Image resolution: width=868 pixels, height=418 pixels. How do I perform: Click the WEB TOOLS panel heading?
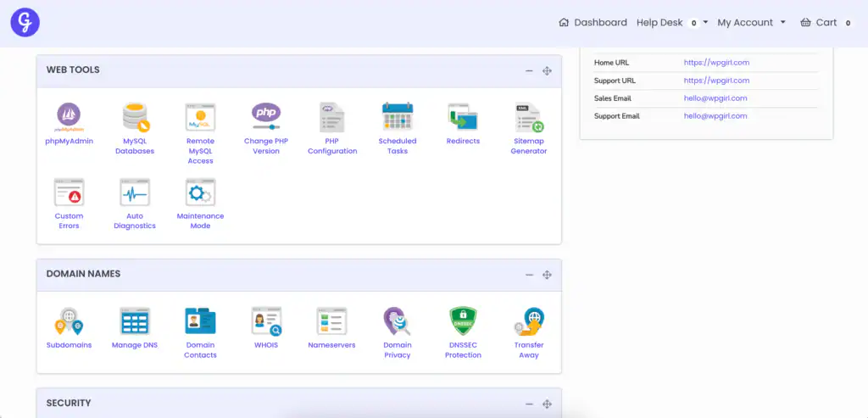tap(73, 70)
